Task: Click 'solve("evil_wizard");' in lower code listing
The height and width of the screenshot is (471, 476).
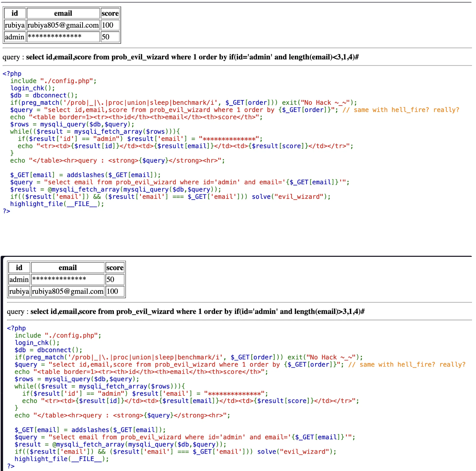Action: click(x=297, y=452)
